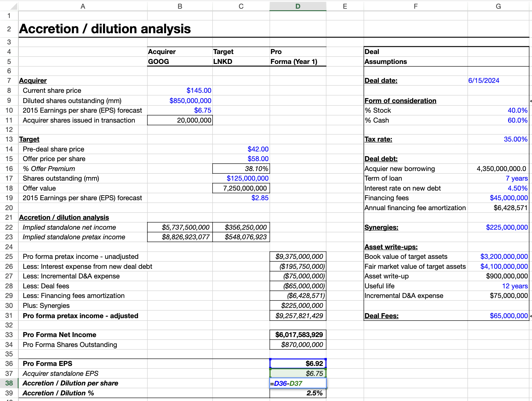Click the arrow marker beside Form of consideration
This screenshot has height=401, width=532.
coord(530,100)
